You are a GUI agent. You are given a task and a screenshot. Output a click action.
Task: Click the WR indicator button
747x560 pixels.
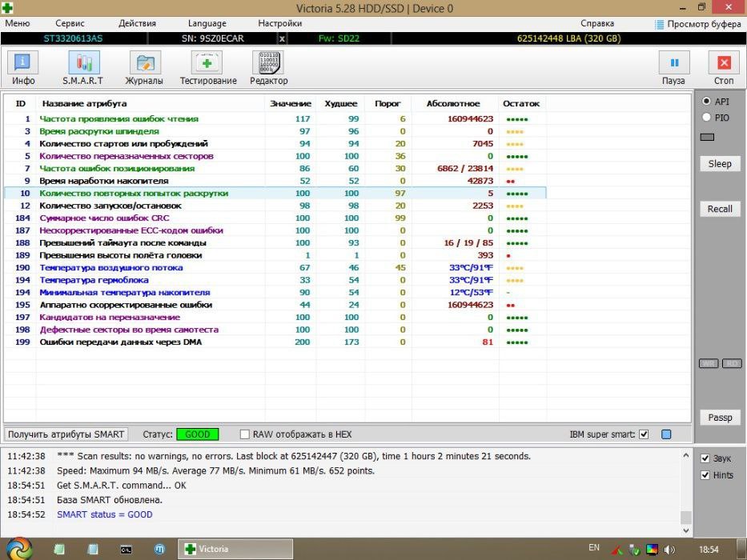point(709,364)
